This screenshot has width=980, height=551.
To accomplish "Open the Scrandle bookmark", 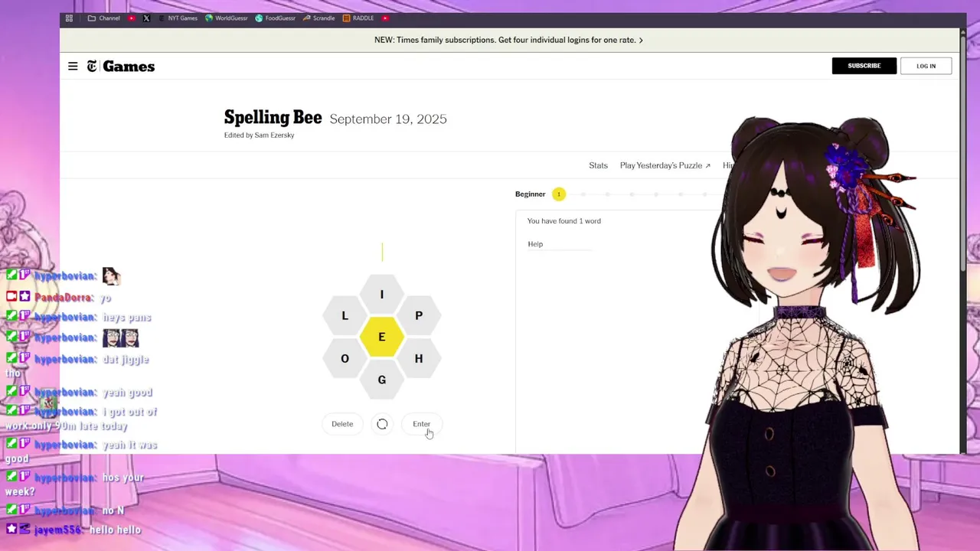I will 318,18.
